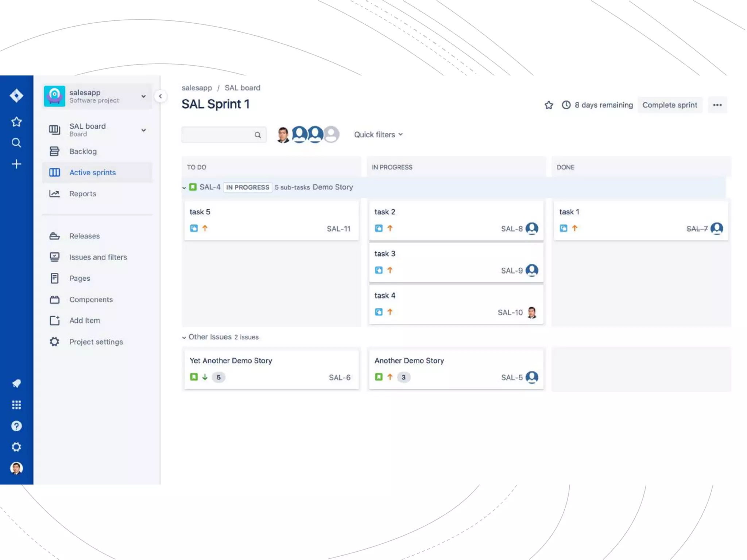Open search from blue sidebar
This screenshot has width=747, height=560.
(16, 143)
